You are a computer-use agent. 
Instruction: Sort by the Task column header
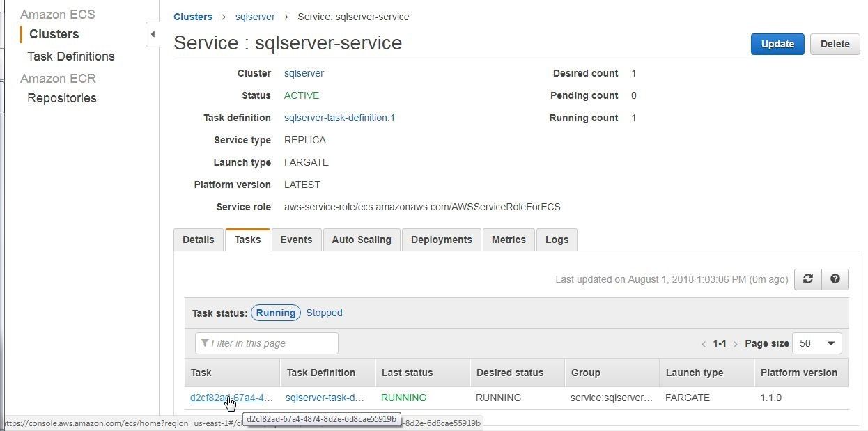[x=232, y=373]
